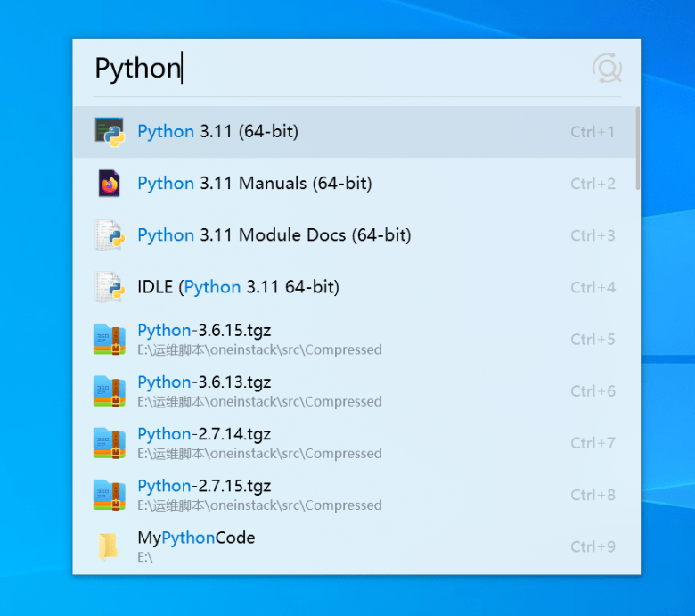Screen dimensions: 695x616
Task: Launch Python 3.11 (64-bit) result
Action: pyautogui.click(x=356, y=132)
